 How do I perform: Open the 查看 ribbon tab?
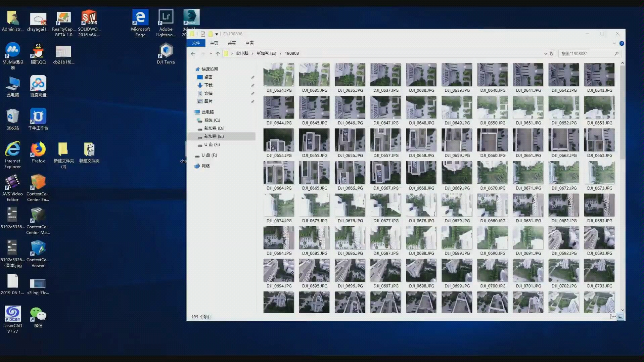pos(249,43)
